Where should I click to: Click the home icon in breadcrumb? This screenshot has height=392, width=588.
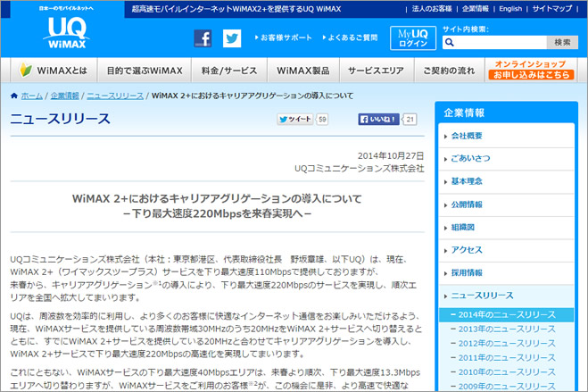click(x=14, y=96)
